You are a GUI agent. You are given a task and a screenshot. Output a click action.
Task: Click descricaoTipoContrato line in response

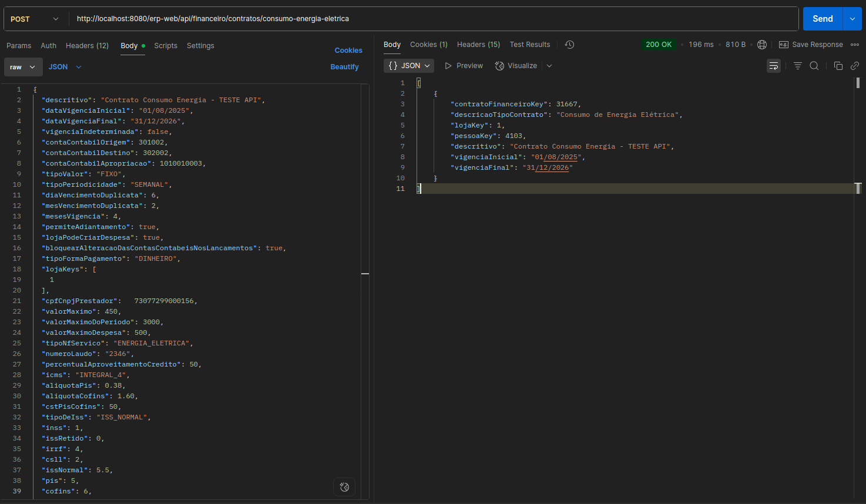567,115
